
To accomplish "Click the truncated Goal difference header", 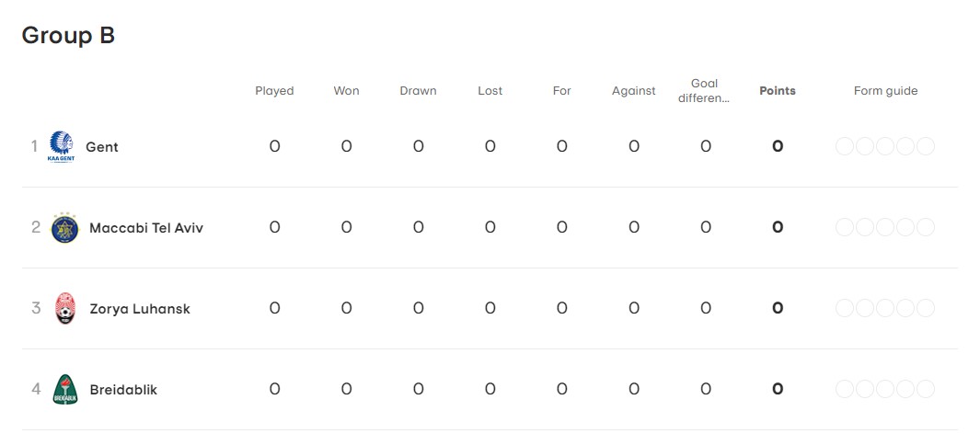I will pos(704,90).
